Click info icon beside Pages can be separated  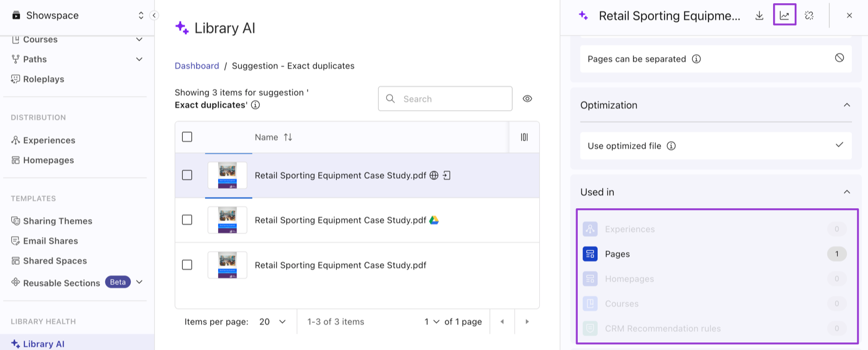pyautogui.click(x=697, y=59)
